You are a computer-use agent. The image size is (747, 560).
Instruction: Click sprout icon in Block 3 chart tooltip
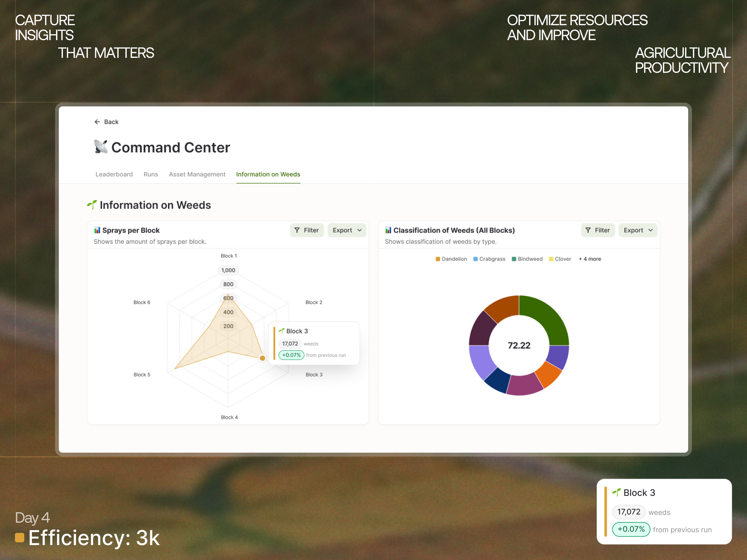coord(281,331)
